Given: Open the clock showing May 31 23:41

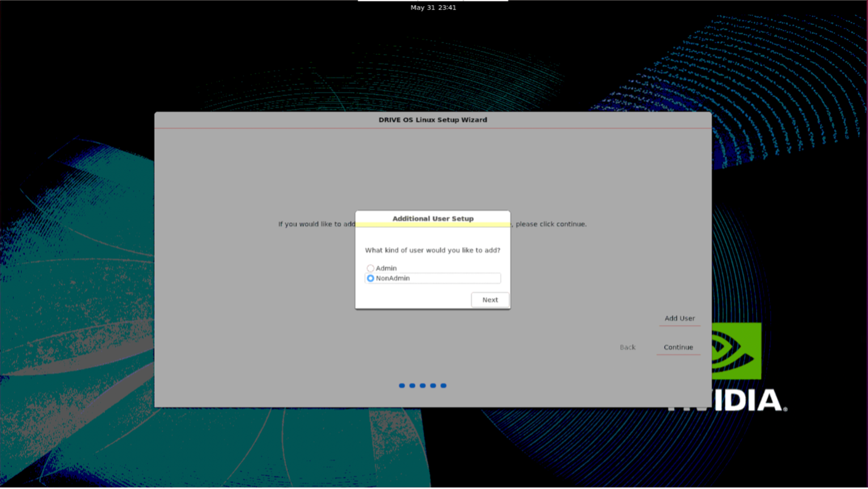Looking at the screenshot, I should [433, 8].
